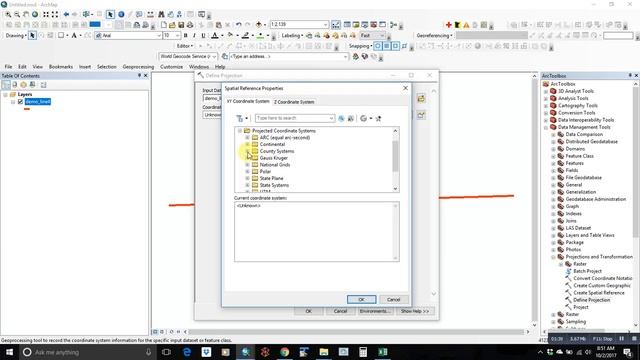This screenshot has width=640, height=360.
Task: Click the yellow warning triangle toolbar icon
Action: tap(466, 25)
